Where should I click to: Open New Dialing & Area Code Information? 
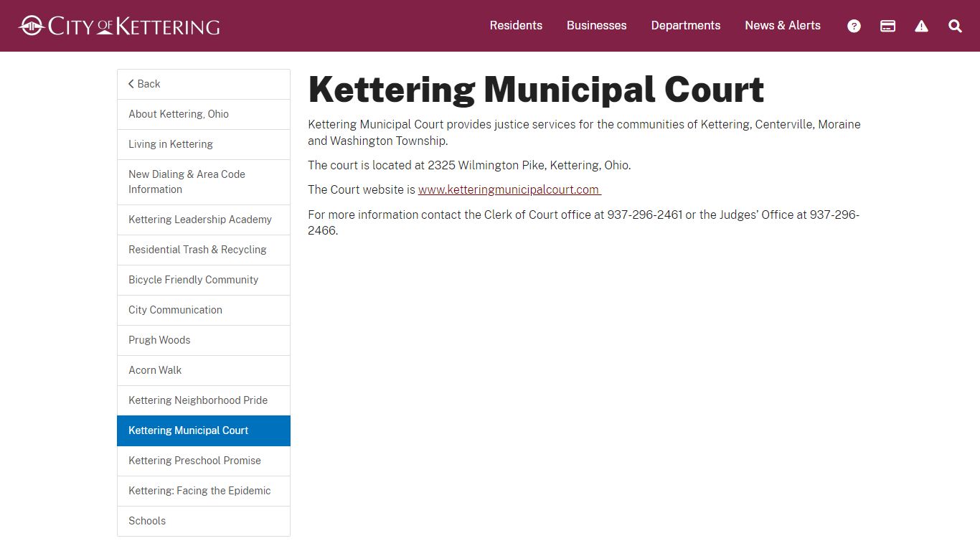(204, 182)
